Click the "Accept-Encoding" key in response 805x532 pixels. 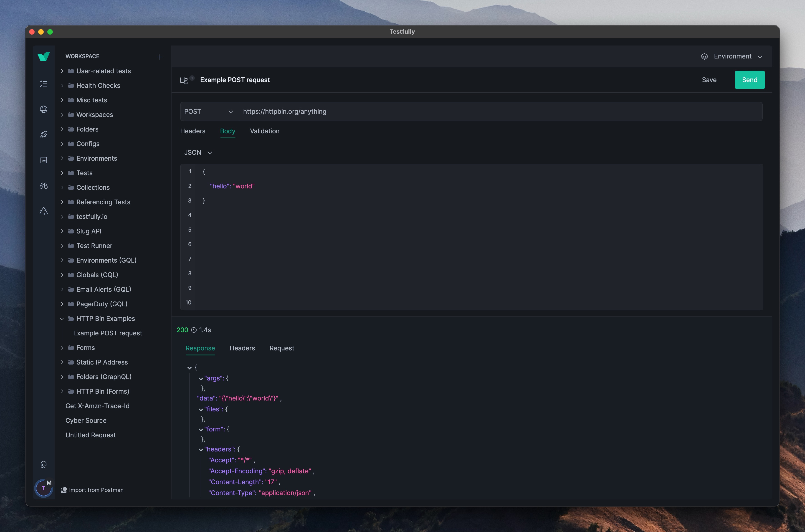point(237,471)
